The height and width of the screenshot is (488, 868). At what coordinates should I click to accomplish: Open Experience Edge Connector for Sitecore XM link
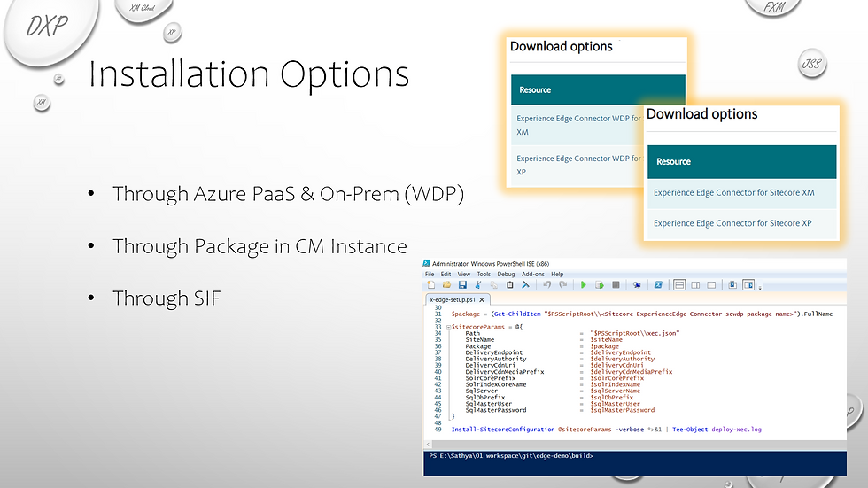coord(733,192)
